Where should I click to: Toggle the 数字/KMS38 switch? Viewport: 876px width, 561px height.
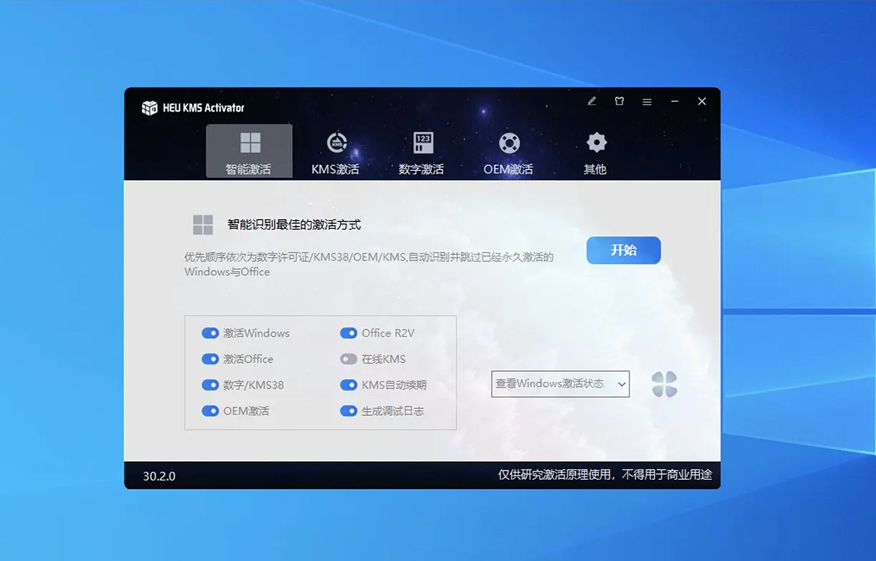tap(210, 385)
